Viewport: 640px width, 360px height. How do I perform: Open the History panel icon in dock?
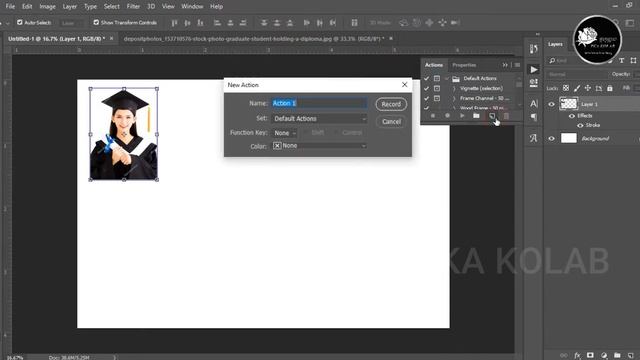533,49
